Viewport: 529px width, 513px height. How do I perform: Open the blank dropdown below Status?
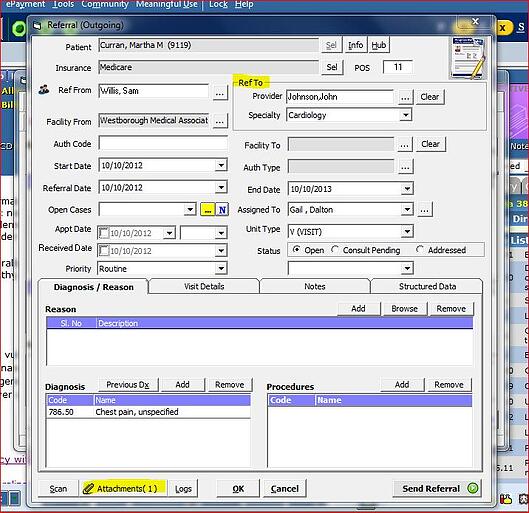407,268
